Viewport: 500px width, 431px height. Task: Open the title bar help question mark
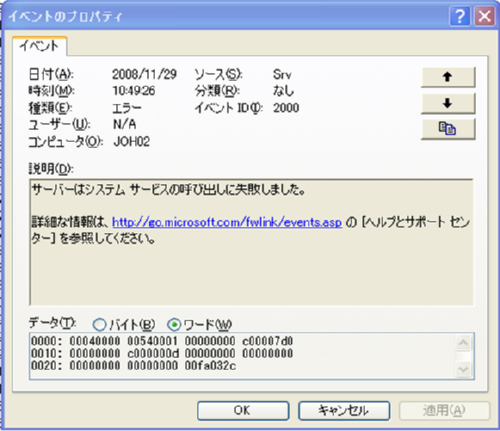click(460, 16)
